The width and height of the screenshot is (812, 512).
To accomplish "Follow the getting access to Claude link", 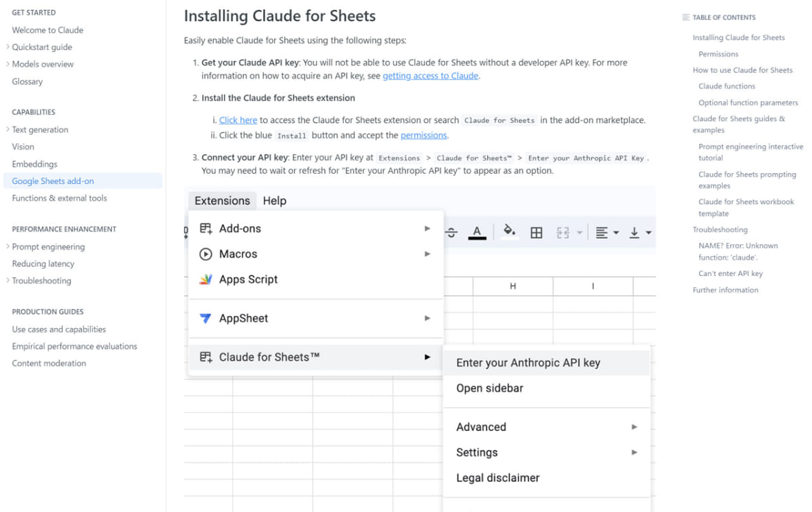I will (430, 76).
